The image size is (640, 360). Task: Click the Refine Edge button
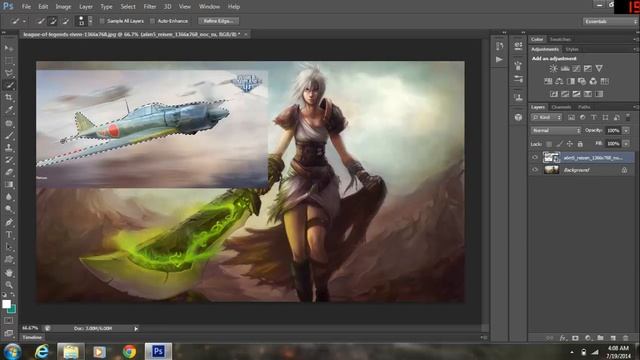[x=219, y=21]
